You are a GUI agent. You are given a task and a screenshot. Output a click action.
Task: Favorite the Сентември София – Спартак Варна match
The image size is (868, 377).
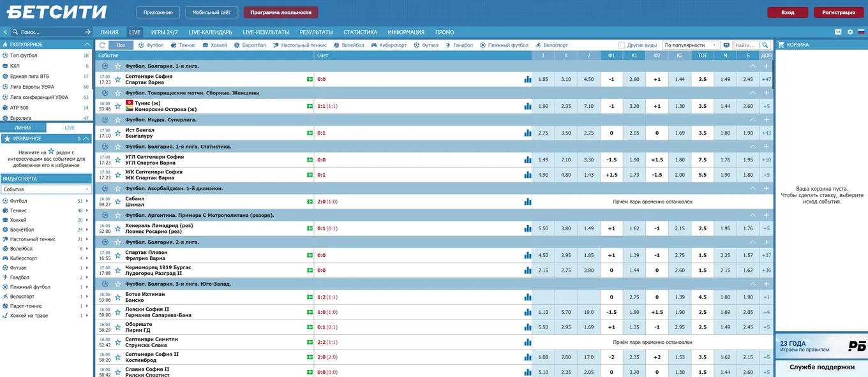pyautogui.click(x=117, y=80)
